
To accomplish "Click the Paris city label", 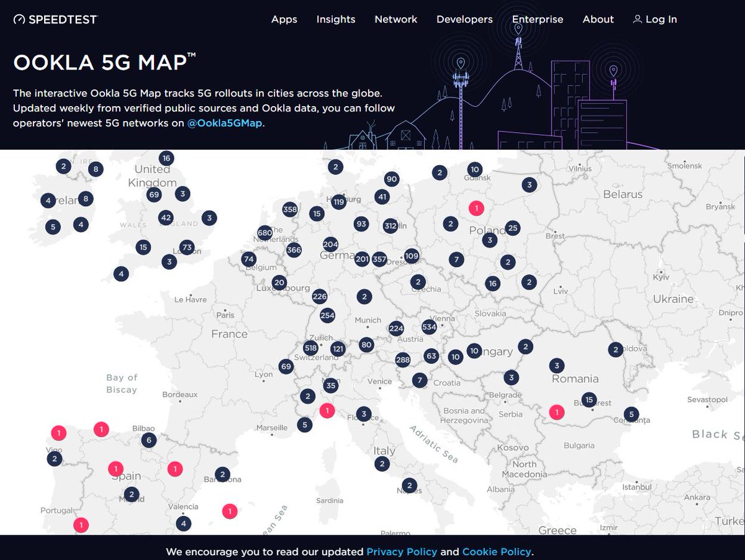I will pyautogui.click(x=225, y=315).
